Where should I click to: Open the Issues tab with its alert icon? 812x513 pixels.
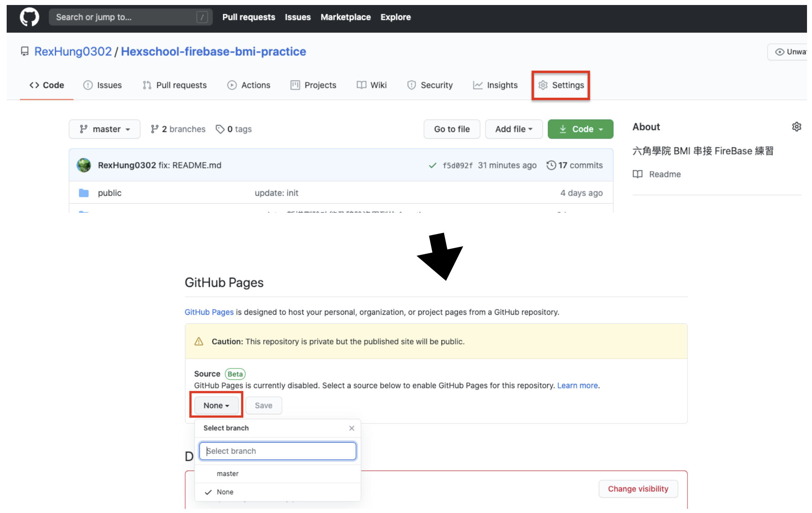[88, 85]
